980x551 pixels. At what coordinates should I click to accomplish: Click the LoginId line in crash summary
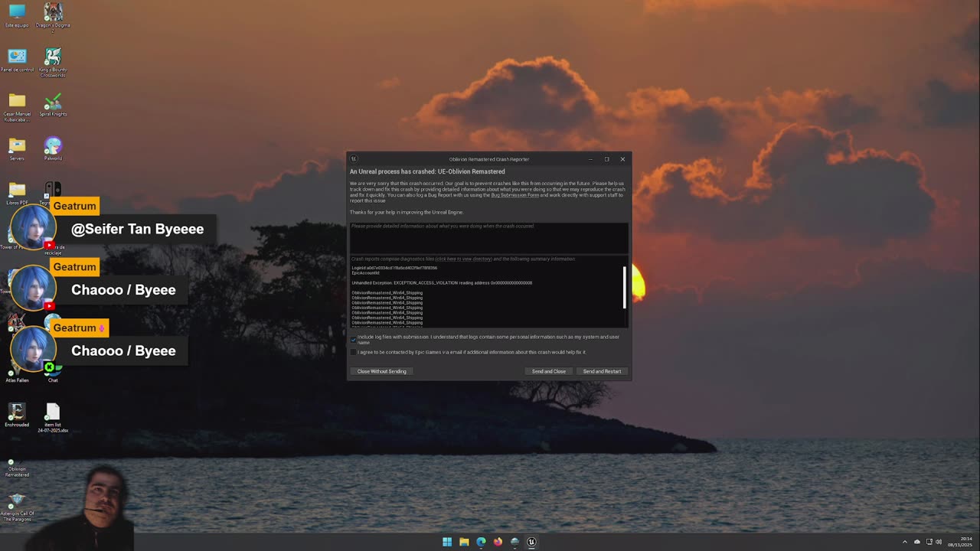click(x=394, y=268)
